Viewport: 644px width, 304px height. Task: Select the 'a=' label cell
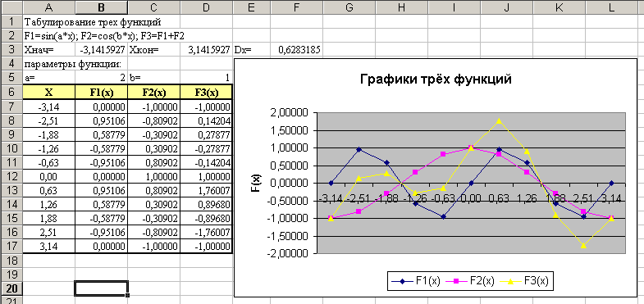pyautogui.click(x=49, y=78)
